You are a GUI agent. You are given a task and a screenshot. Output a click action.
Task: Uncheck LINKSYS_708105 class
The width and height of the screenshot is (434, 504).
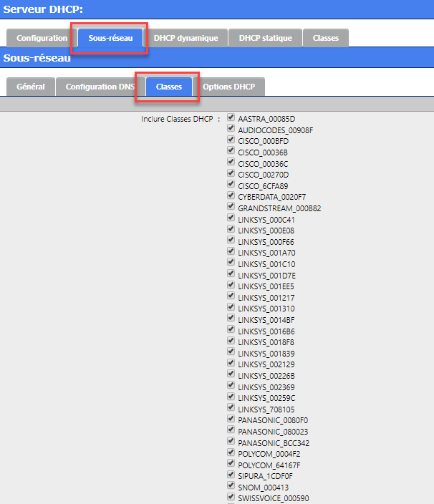tap(231, 407)
